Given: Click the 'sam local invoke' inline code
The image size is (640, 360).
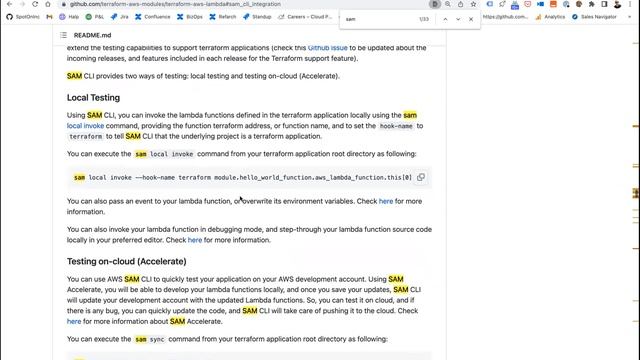Looking at the screenshot, I should coord(164,154).
